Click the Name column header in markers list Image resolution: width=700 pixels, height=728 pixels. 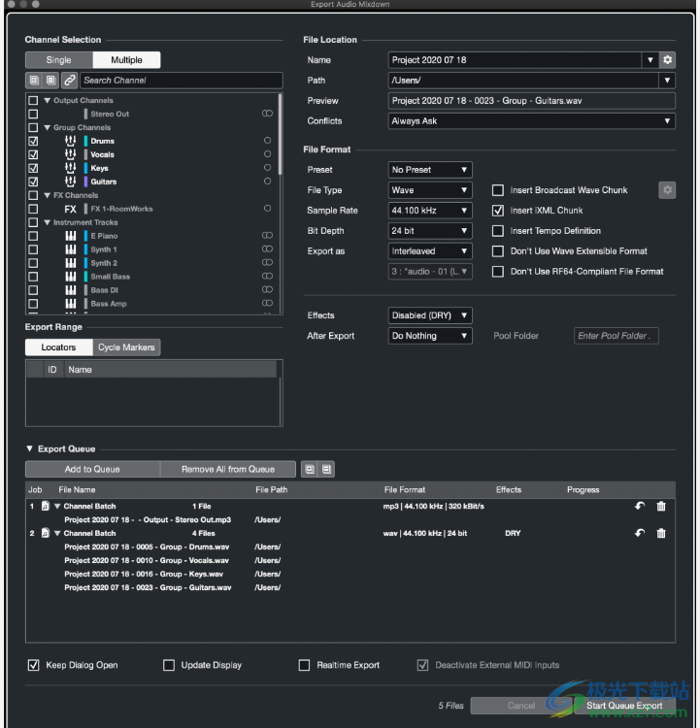(170, 370)
